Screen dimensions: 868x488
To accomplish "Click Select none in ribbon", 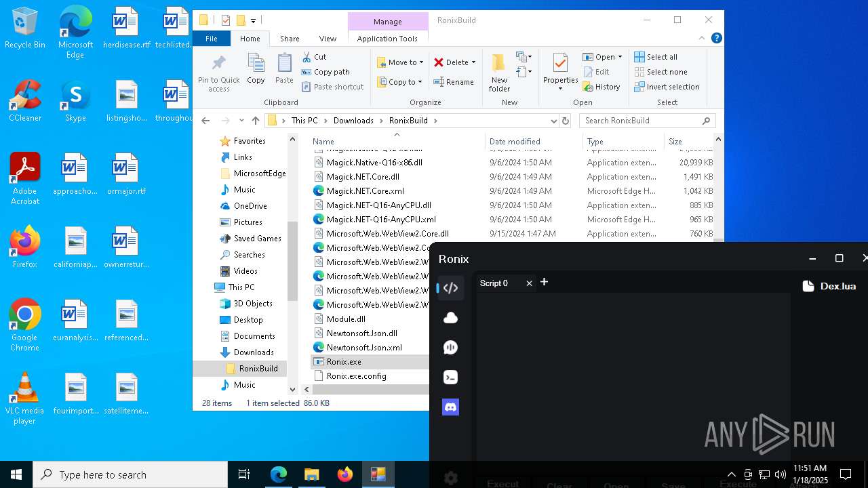I will pos(661,72).
